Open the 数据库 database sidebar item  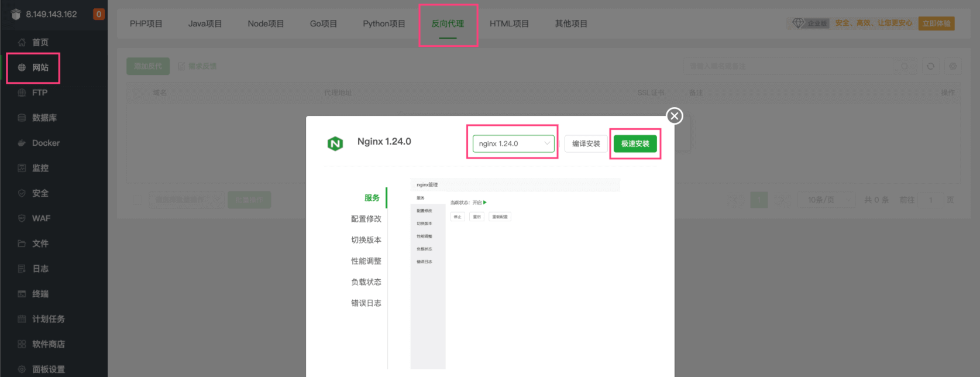[44, 118]
